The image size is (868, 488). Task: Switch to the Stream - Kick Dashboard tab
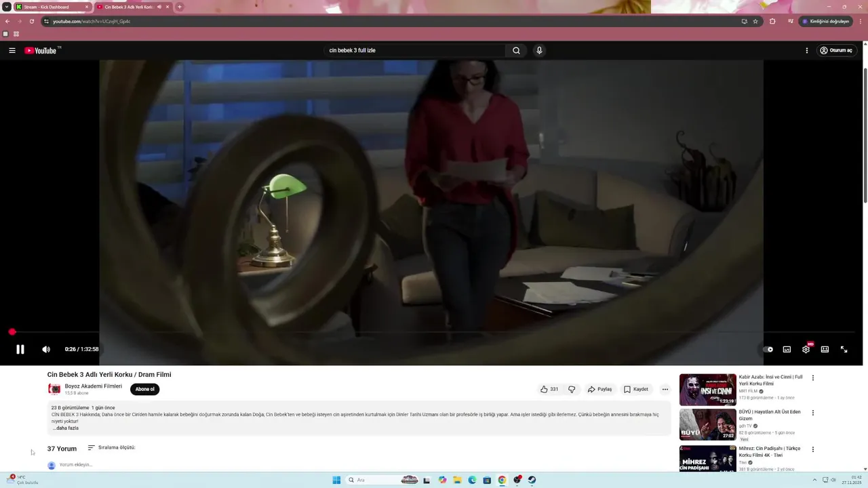(x=52, y=7)
